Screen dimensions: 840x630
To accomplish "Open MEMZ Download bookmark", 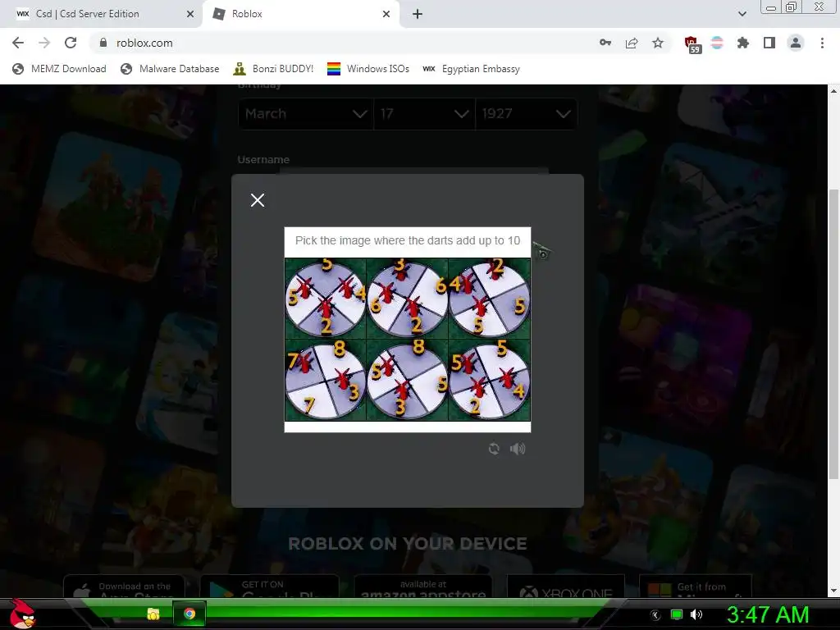I will click(59, 69).
